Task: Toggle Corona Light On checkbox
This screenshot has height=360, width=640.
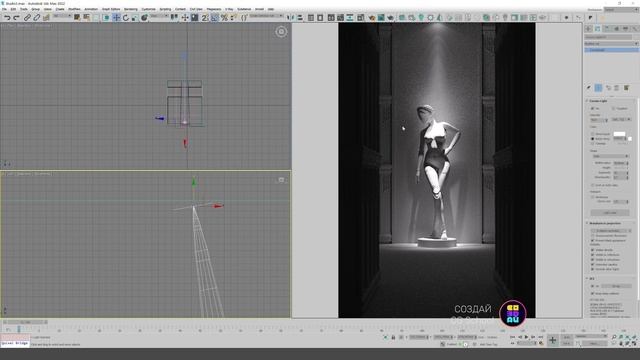Action: [593, 108]
